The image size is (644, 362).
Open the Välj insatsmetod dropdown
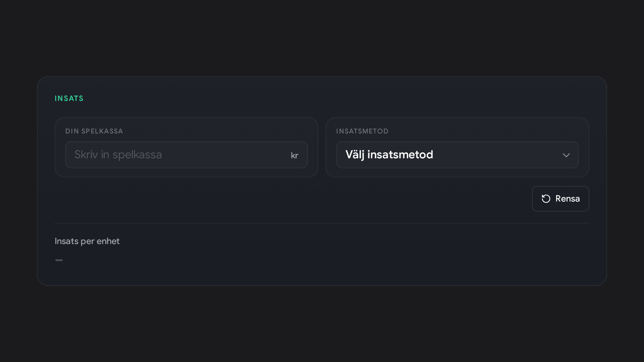click(x=457, y=155)
